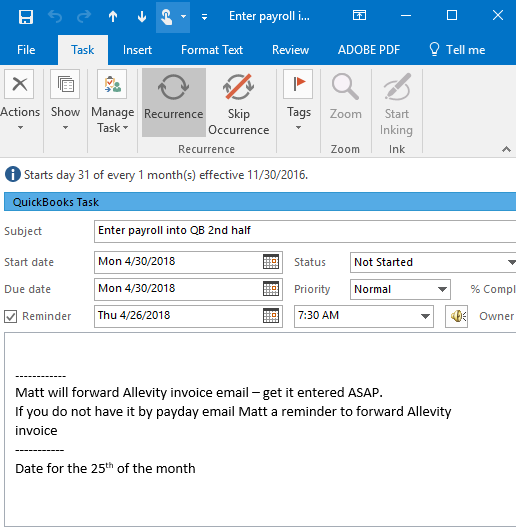Click the reminder sound speaker button
516x529 pixels.
[457, 316]
